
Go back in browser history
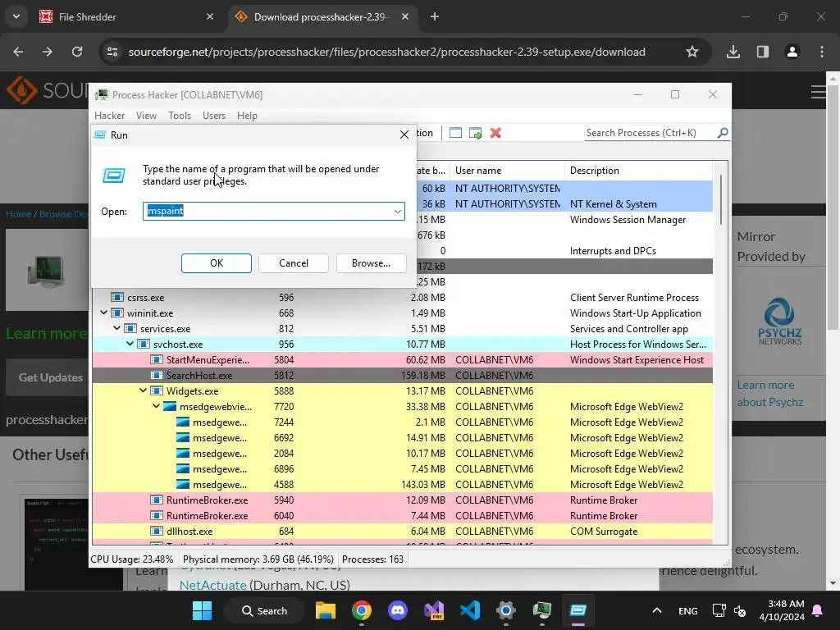(18, 52)
